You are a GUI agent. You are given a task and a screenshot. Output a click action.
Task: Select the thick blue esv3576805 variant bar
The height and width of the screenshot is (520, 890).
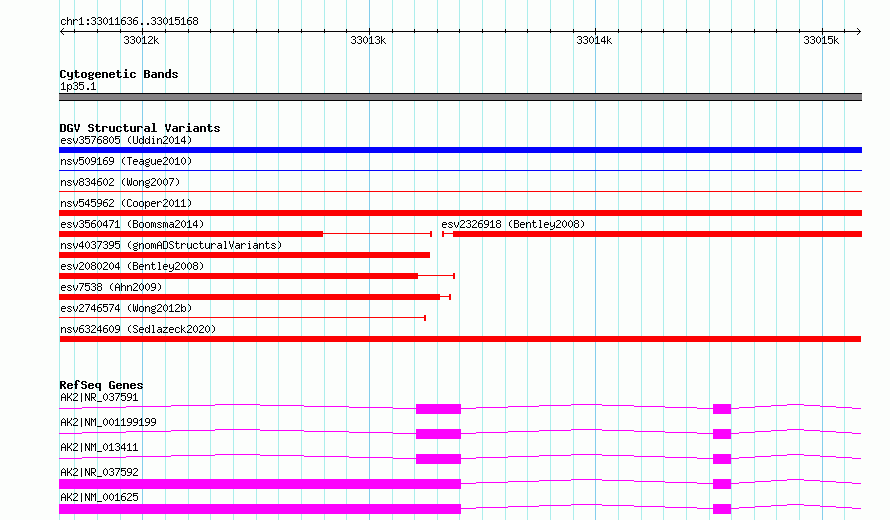(460, 150)
